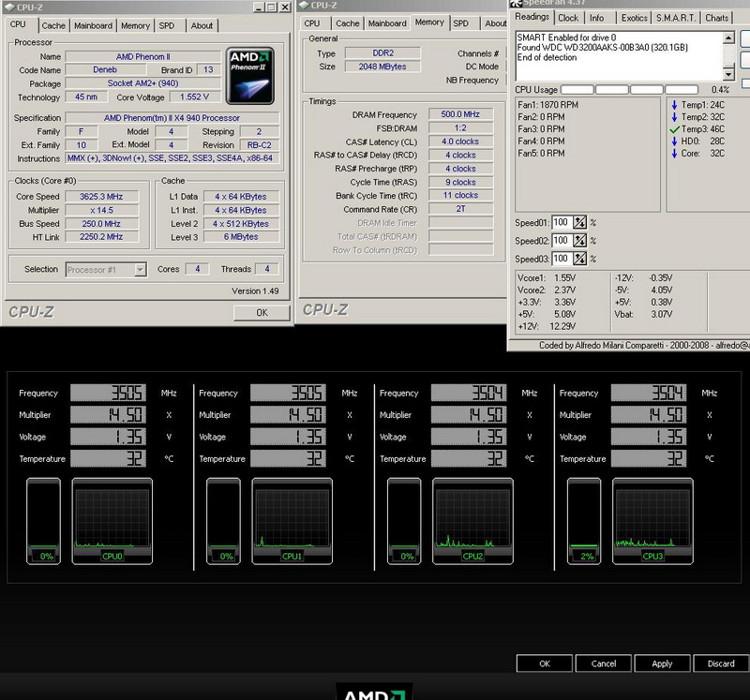Adjust Speed03 spinner arrows

coord(579,259)
